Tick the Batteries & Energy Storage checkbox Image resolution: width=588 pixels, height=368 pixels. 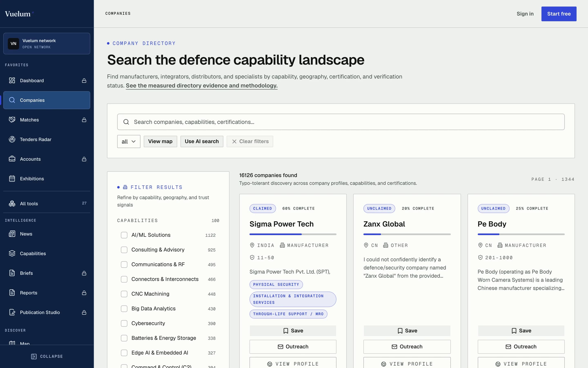124,338
